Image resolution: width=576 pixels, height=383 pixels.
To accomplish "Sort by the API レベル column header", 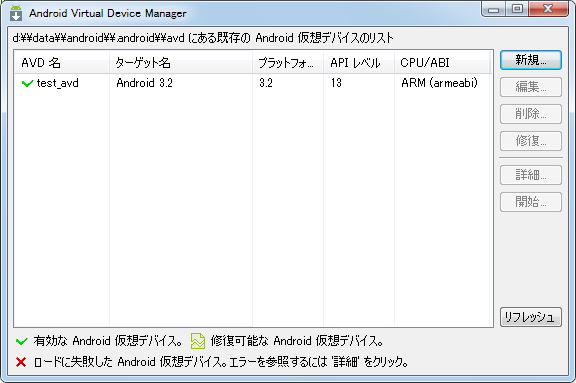I will coord(359,63).
